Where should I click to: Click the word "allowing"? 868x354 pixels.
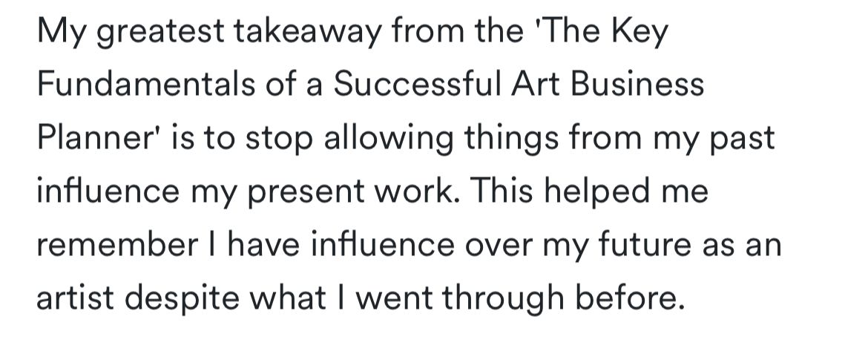tap(387, 139)
